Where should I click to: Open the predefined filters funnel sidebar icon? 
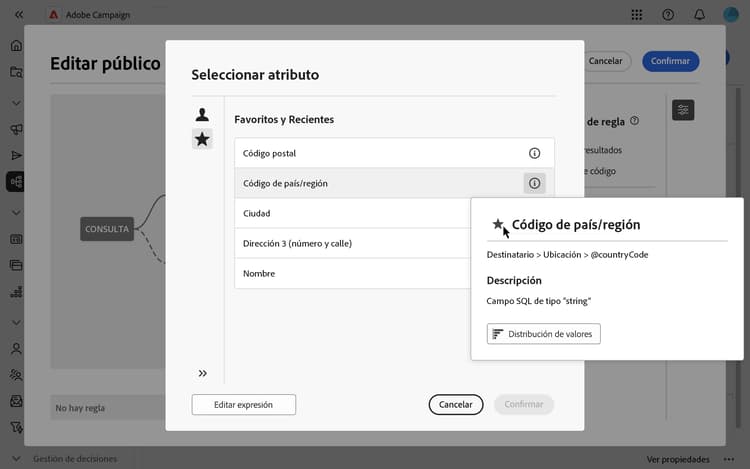coord(16,427)
